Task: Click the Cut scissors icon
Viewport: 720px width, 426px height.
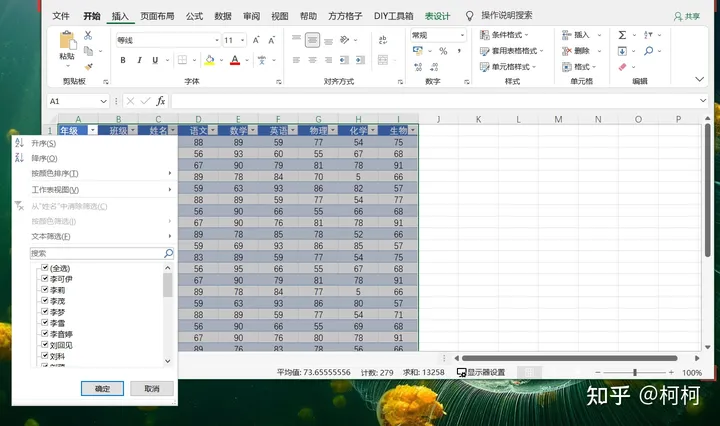Action: pos(88,35)
